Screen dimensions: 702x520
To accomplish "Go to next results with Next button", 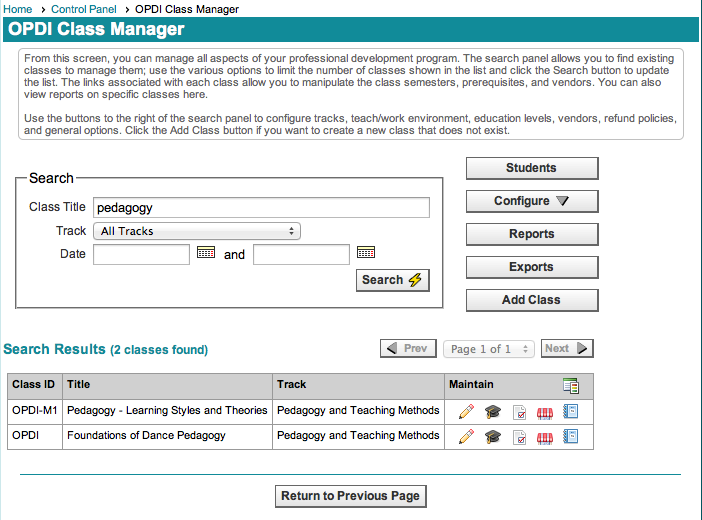I will point(567,348).
